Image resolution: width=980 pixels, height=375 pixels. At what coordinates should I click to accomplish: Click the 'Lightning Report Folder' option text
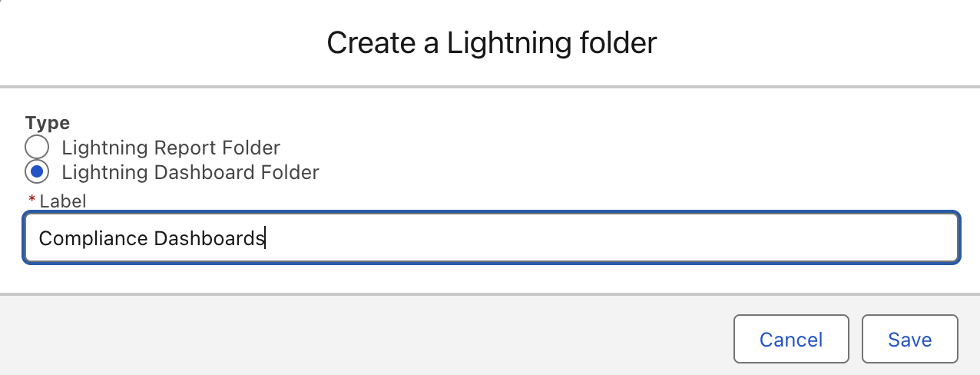pyautogui.click(x=171, y=148)
